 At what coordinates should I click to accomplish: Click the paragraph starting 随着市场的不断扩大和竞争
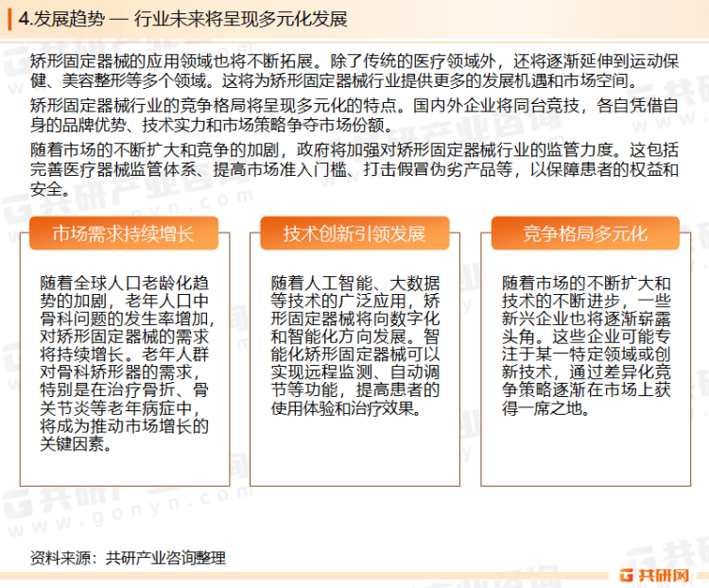point(354,169)
